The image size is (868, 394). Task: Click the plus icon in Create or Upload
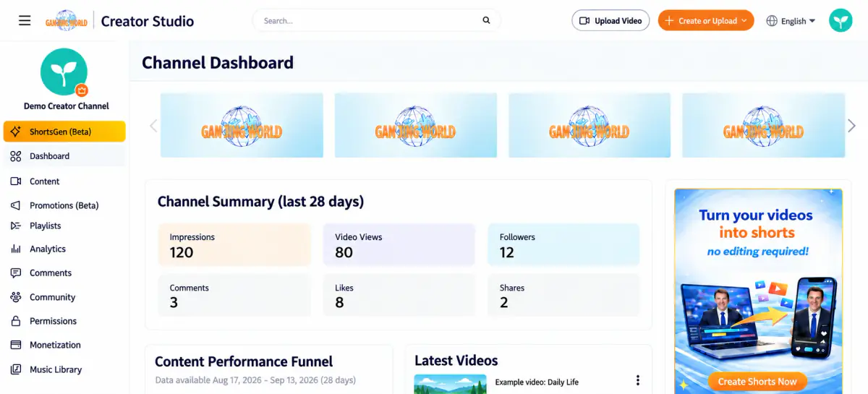670,21
